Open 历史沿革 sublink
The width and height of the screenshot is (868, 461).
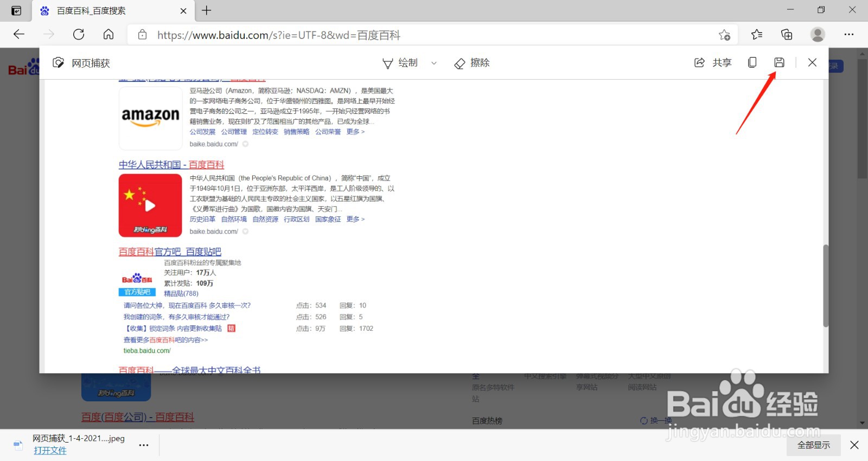tap(202, 219)
